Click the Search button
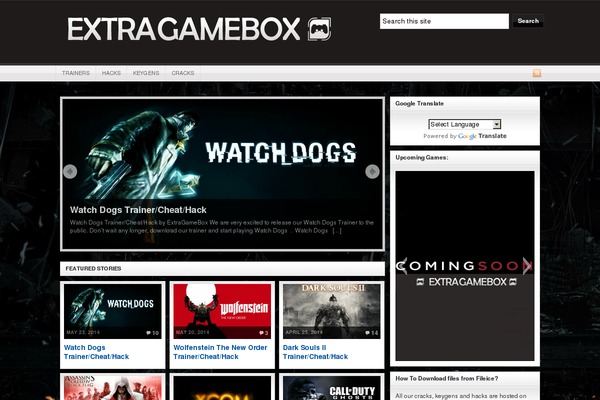Viewport: 600px width, 400px height. click(x=528, y=21)
